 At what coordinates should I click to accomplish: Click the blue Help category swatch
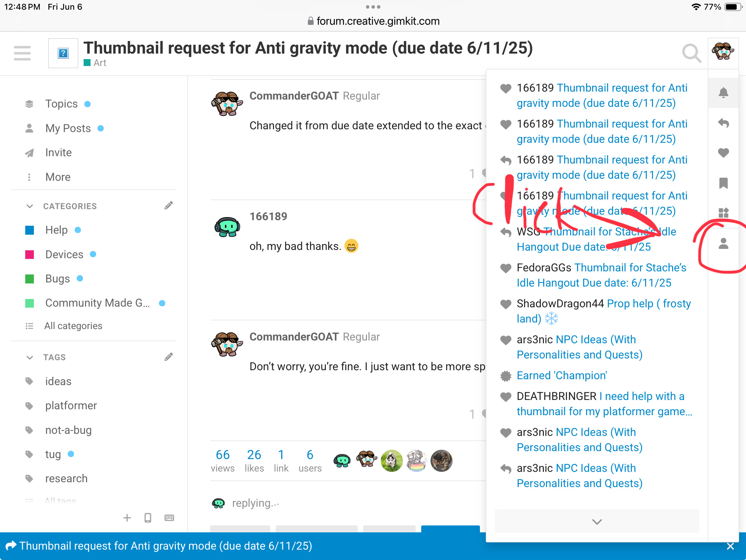[x=30, y=230]
